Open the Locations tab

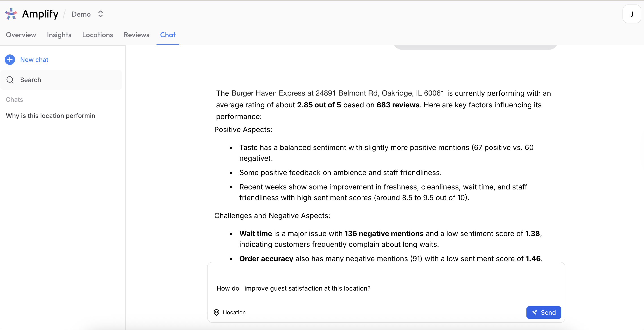pyautogui.click(x=97, y=35)
